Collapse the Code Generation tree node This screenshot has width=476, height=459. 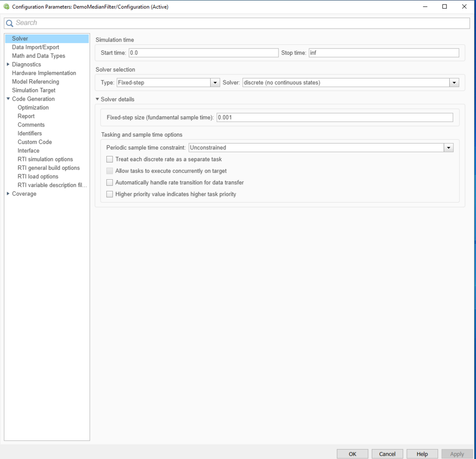[x=8, y=99]
